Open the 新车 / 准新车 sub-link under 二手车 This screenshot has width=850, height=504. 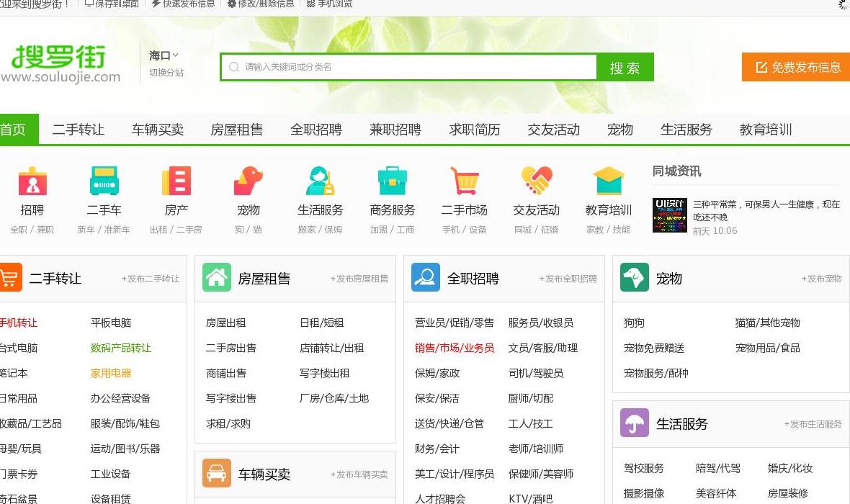[104, 230]
